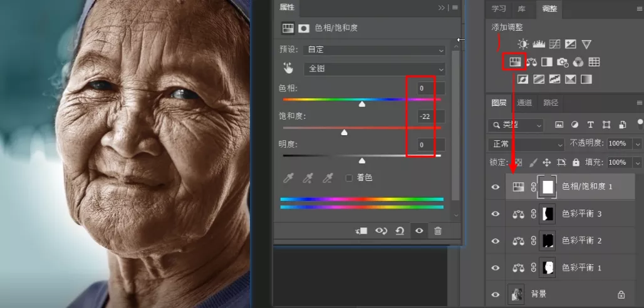Screen dimensions: 644x308
Task: Click the masks icon in 属性 panel
Action: pos(303,28)
